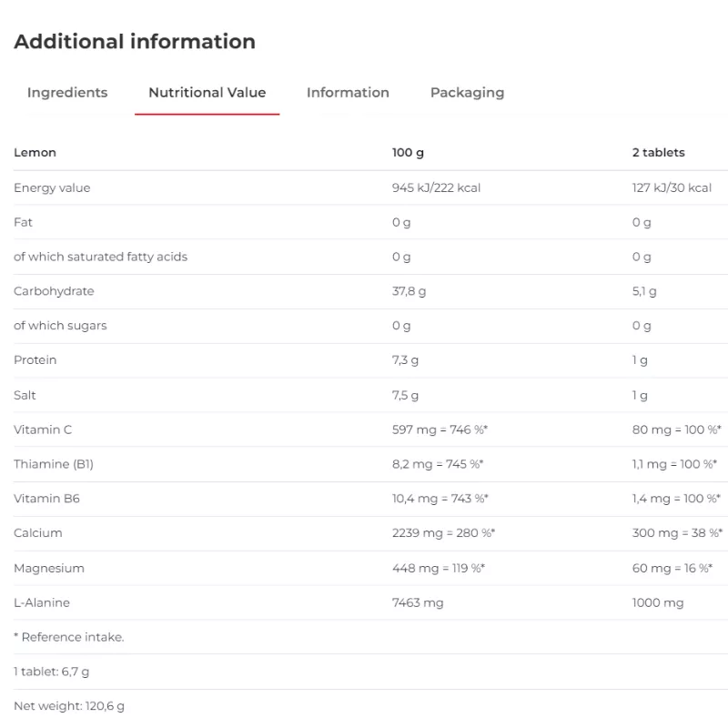The width and height of the screenshot is (728, 728).
Task: Click the 945 kJ/222 kcal value
Action: click(x=436, y=187)
